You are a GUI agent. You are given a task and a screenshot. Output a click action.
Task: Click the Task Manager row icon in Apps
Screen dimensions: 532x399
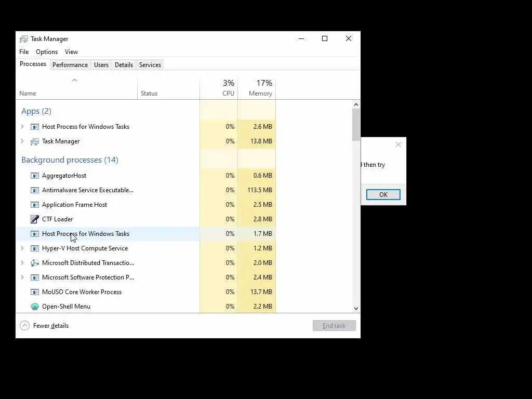[35, 141]
